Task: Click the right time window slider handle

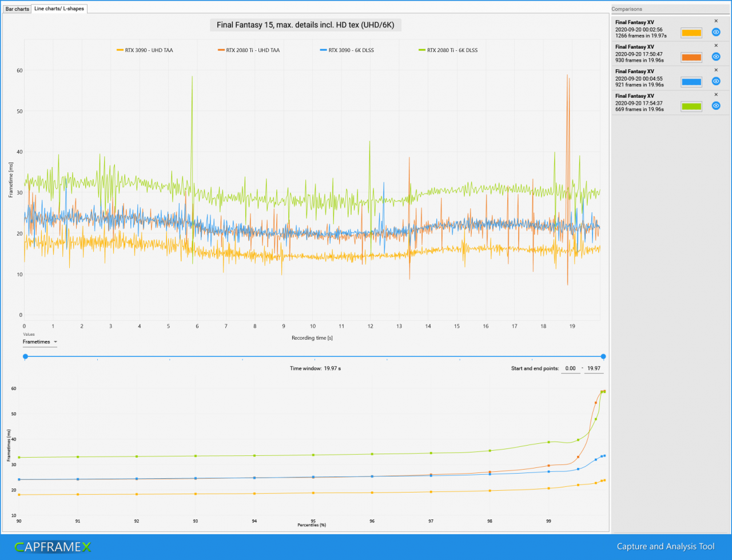Action: (603, 356)
